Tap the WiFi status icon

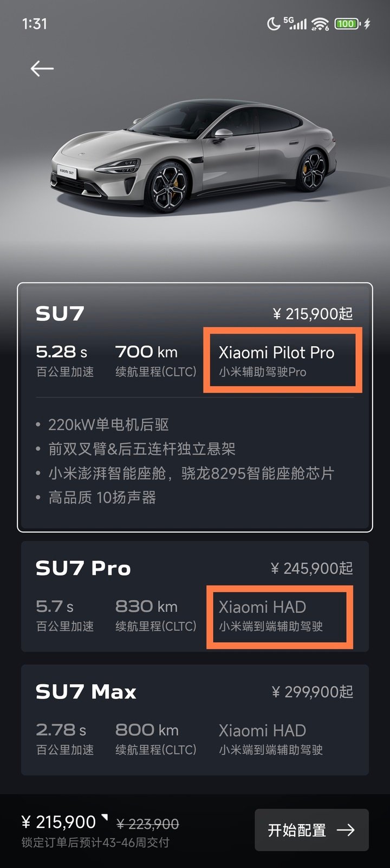click(320, 24)
